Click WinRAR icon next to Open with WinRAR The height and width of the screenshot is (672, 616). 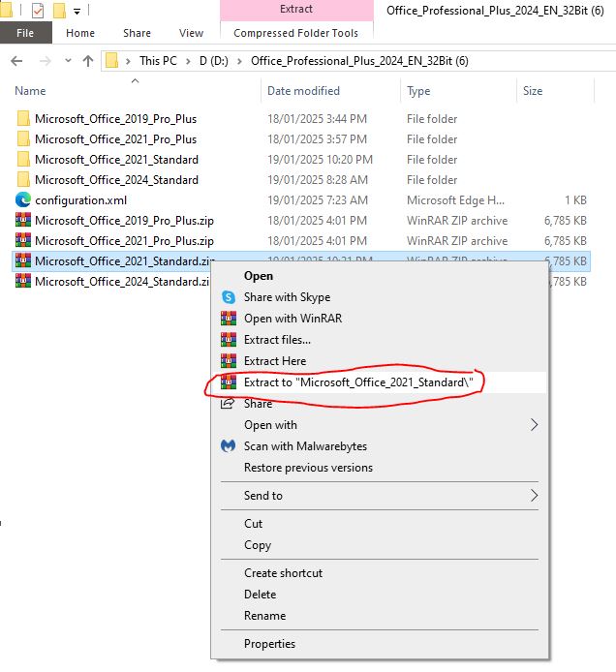(x=229, y=319)
